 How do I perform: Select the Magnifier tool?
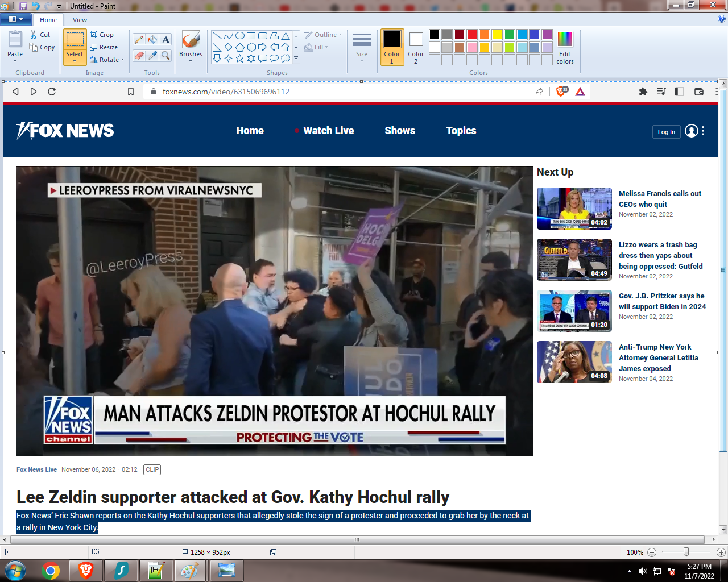click(x=166, y=55)
